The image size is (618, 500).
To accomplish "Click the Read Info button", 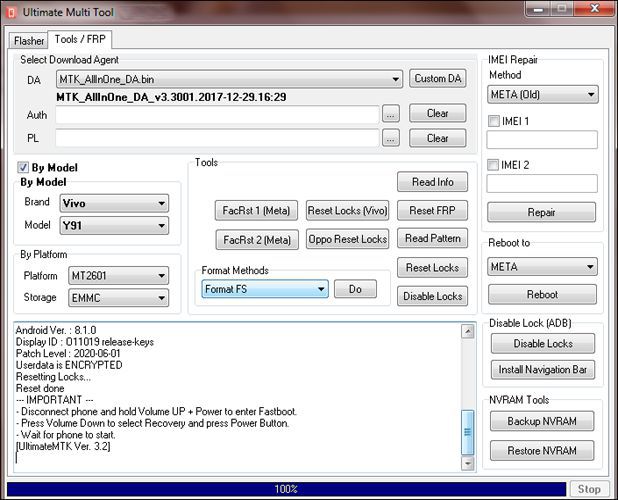I will click(432, 182).
